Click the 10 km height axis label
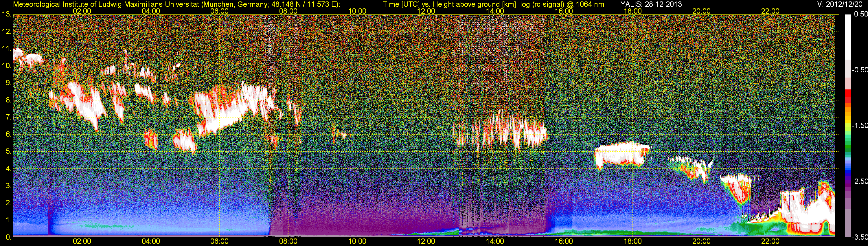868x246 pixels. tap(6, 66)
